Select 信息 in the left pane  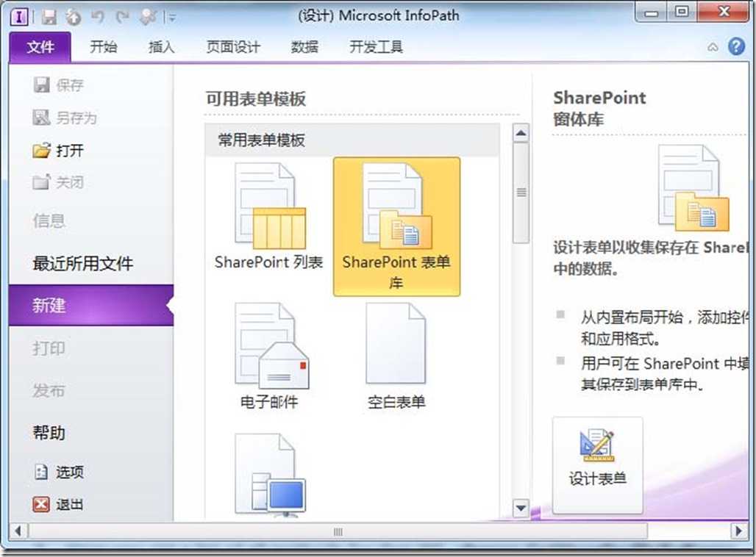tap(49, 220)
